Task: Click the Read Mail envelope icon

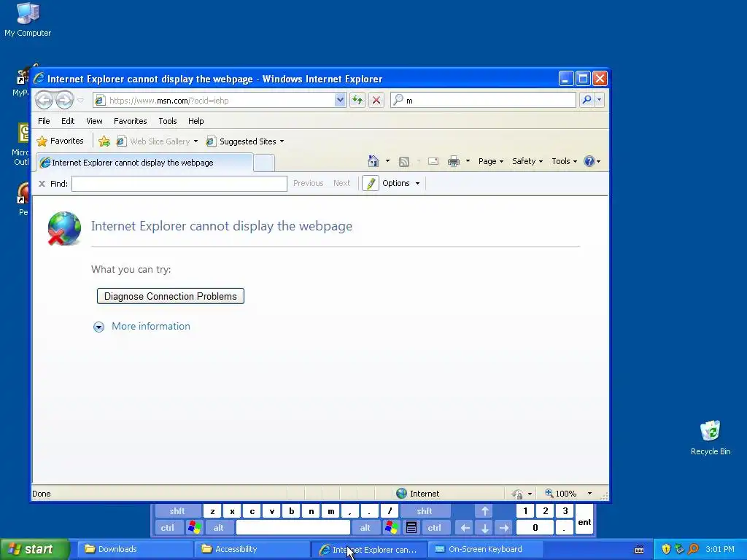Action: [x=433, y=161]
